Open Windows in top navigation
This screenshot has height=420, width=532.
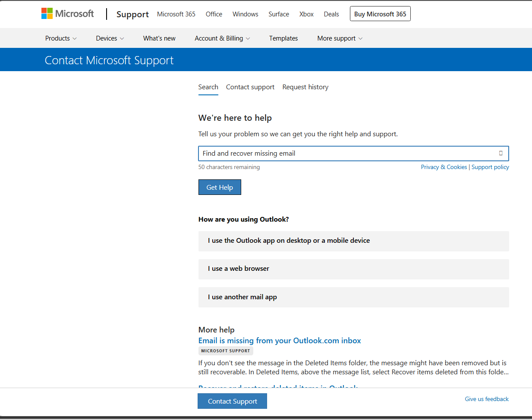pos(246,14)
